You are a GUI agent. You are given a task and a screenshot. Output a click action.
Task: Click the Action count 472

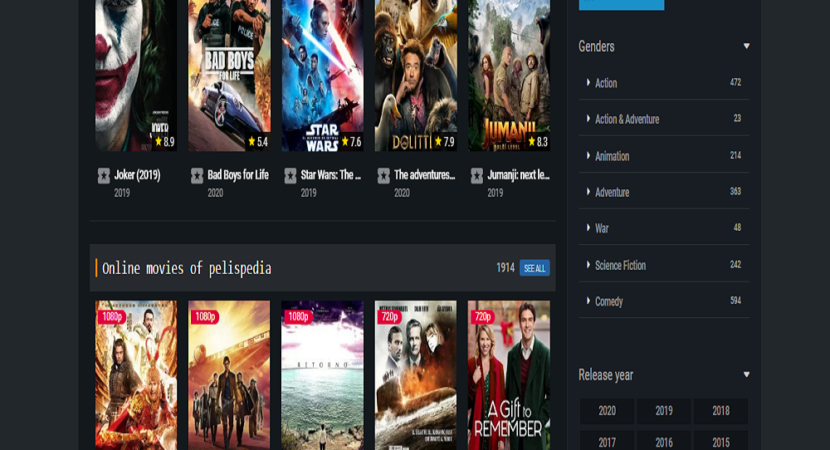(735, 83)
